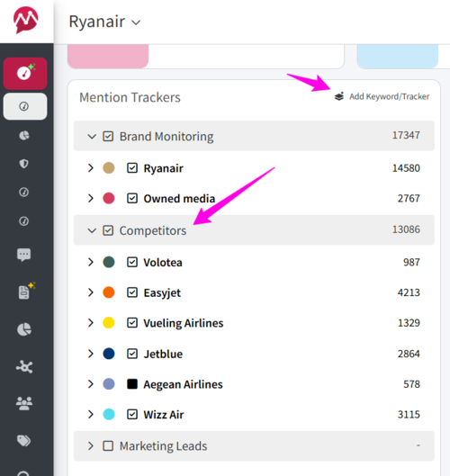Click the orange Easyjet color dot
The image size is (450, 476).
[x=109, y=292]
